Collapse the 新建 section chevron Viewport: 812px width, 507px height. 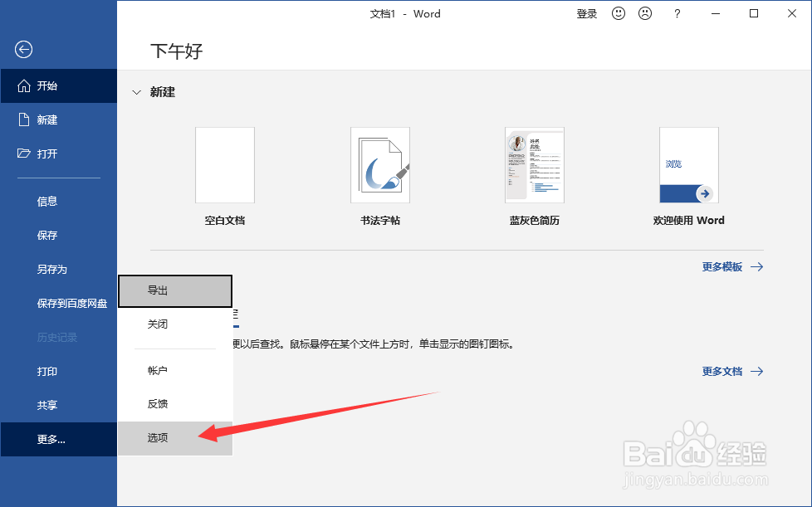[x=136, y=93]
